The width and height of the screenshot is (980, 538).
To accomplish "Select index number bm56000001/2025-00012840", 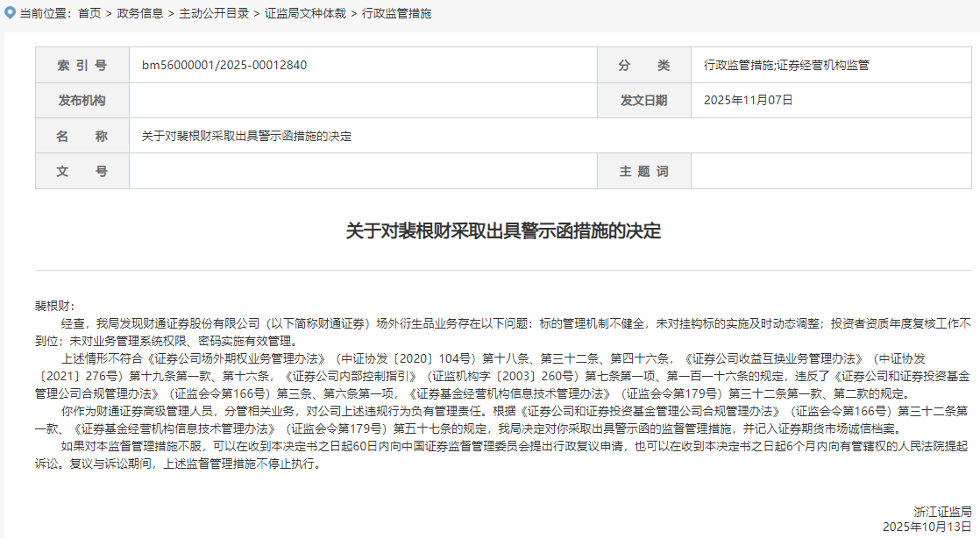I will 224,66.
